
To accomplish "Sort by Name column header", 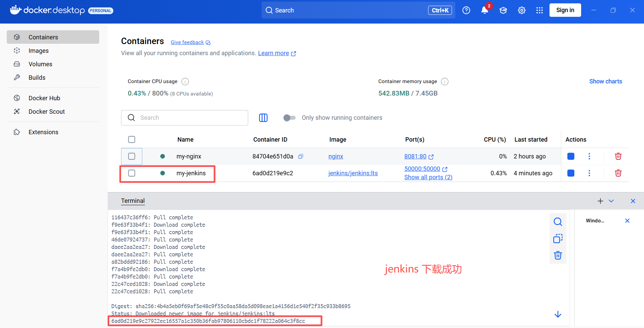I will (185, 140).
